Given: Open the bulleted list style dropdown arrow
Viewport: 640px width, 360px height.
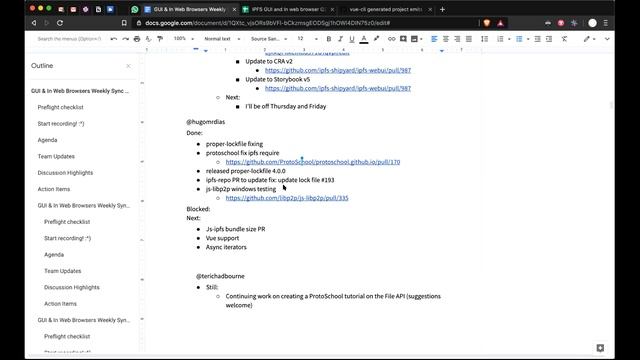Looking at the screenshot, I should (528, 39).
